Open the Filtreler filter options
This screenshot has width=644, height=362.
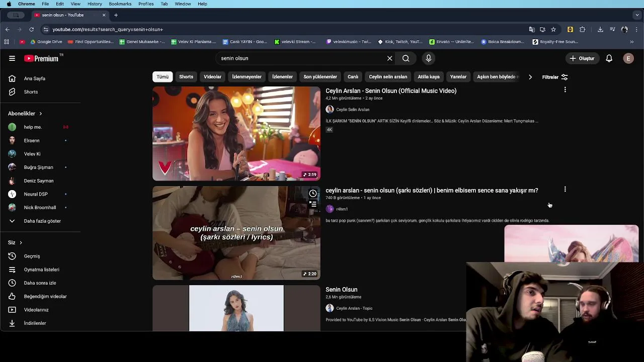(555, 77)
